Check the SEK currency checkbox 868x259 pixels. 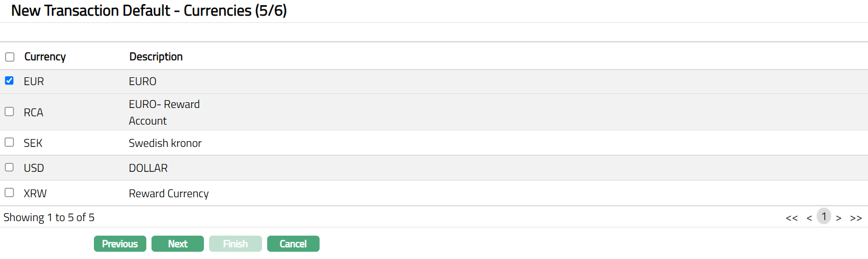coord(9,142)
